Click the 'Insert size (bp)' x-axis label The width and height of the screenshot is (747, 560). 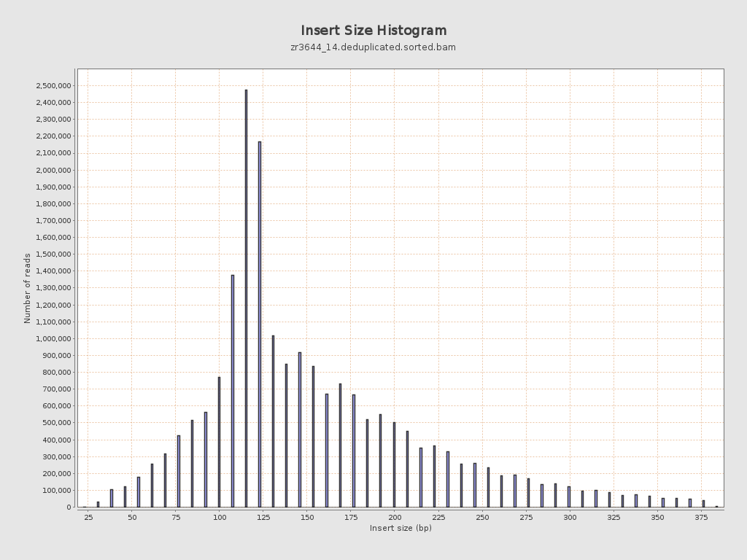400,528
